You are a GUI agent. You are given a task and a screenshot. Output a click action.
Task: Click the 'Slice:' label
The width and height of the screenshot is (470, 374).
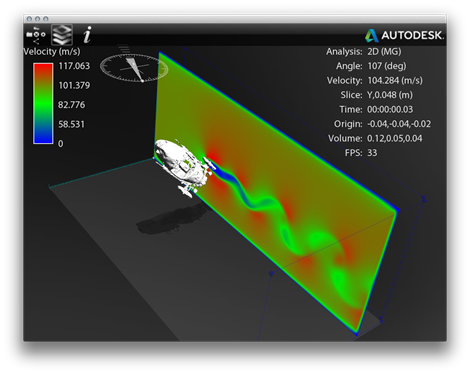tap(351, 95)
